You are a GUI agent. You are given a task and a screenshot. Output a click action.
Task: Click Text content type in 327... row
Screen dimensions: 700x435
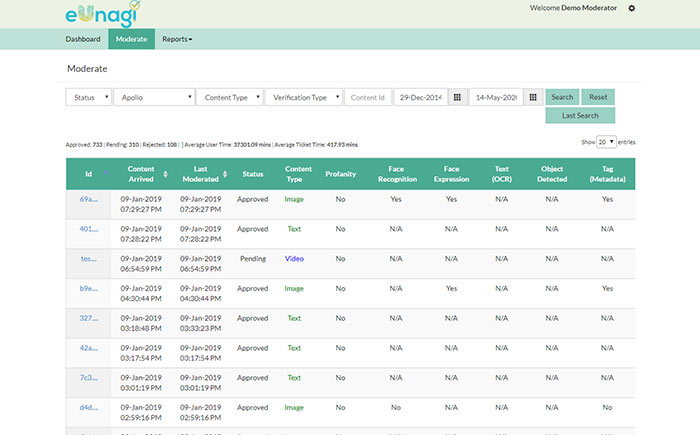(294, 318)
